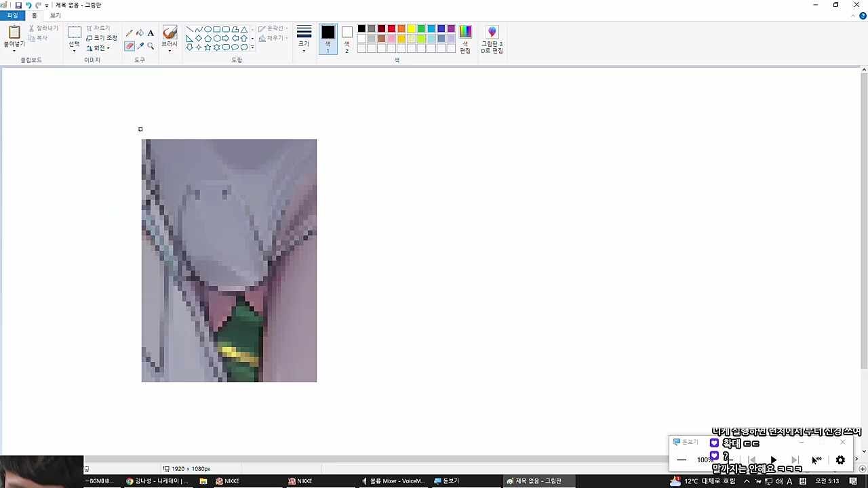This screenshot has height=488, width=868.
Task: Click the pixelated image on canvas
Action: 229,260
